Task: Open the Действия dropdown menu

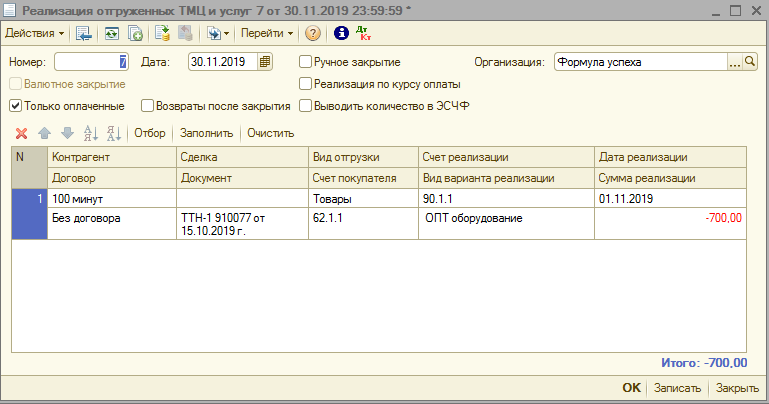Action: [x=34, y=33]
